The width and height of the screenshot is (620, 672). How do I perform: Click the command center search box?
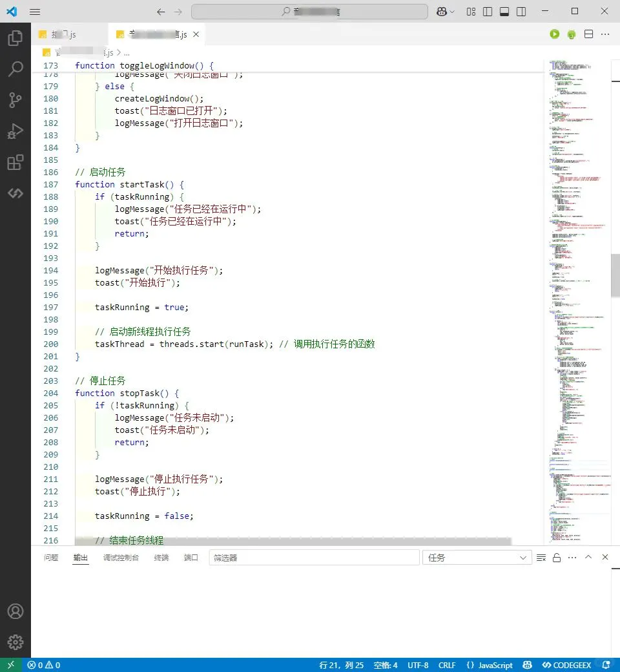pyautogui.click(x=309, y=12)
